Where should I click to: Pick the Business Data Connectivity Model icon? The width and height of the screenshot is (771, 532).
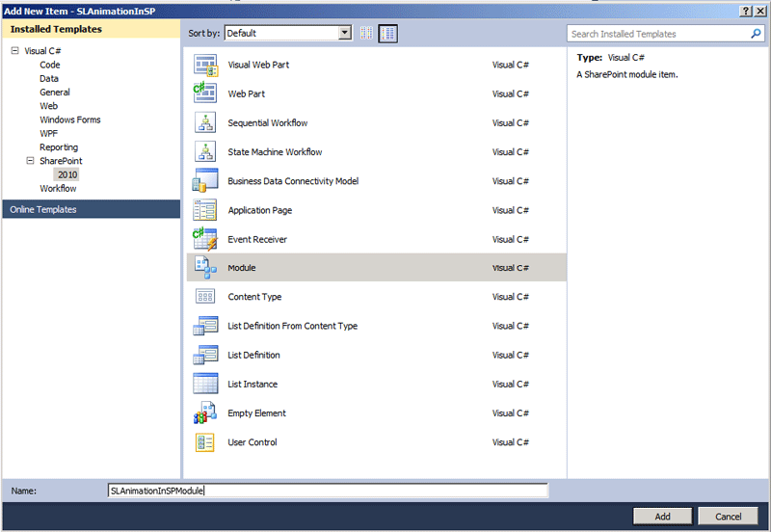tap(205, 180)
